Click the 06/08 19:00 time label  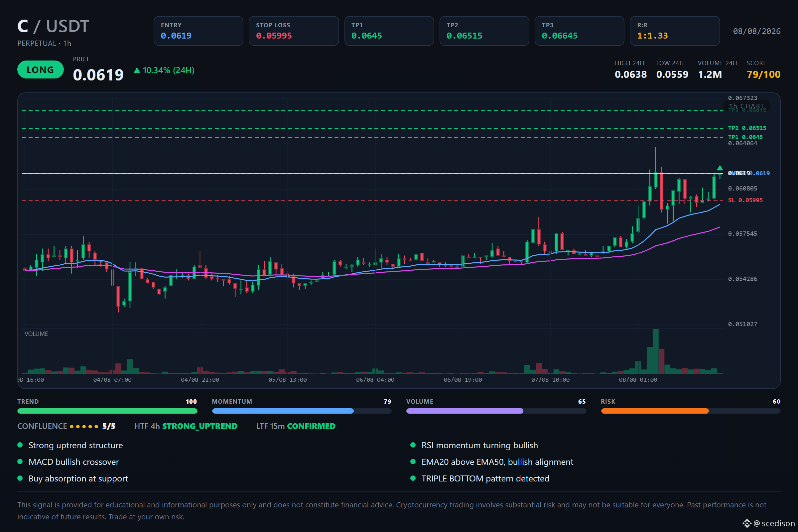pyautogui.click(x=463, y=380)
